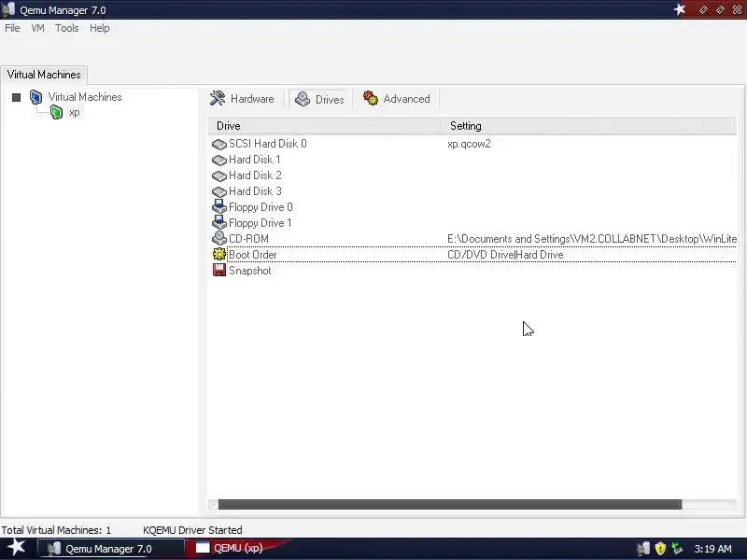Select the CD-ROM row

(472, 239)
